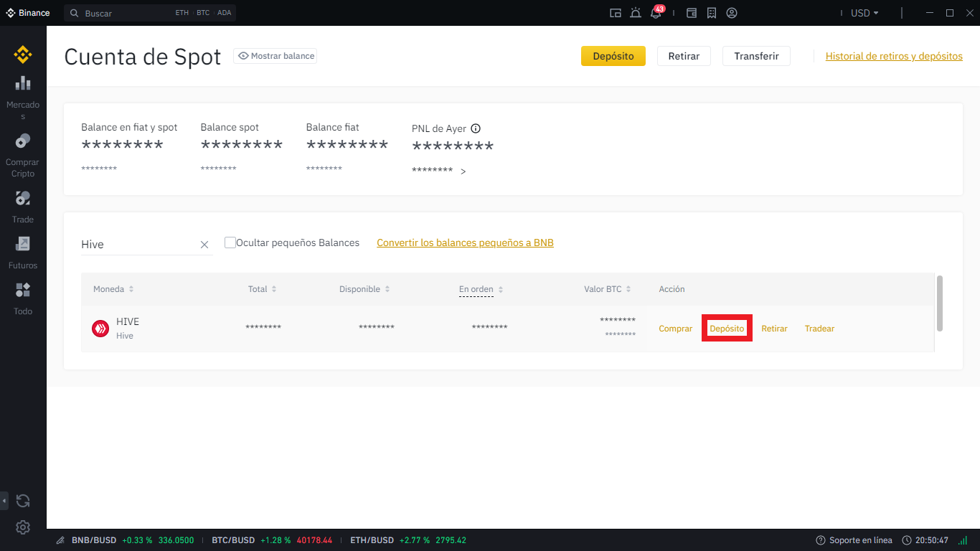Click the user profile icon in title bar

(x=732, y=13)
